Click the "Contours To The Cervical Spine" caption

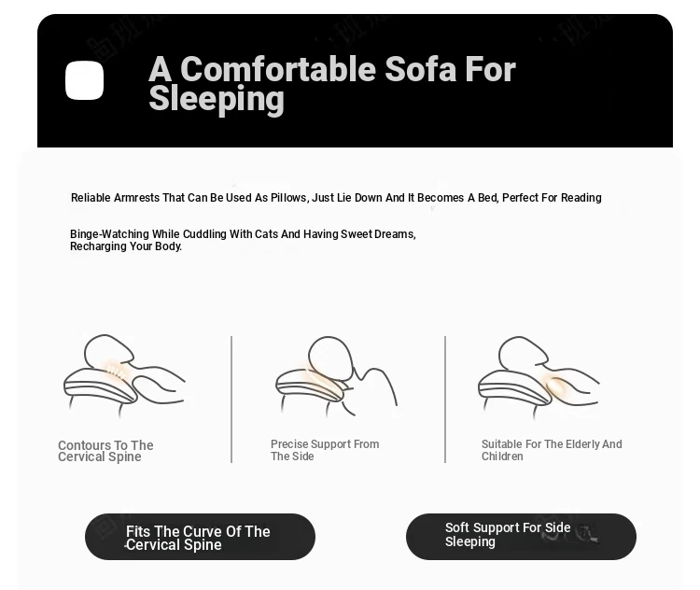pyautogui.click(x=105, y=451)
